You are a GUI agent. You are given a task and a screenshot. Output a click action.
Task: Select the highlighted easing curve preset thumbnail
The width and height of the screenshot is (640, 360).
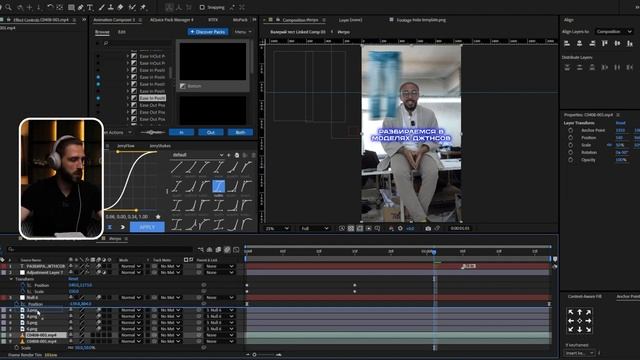pos(218,187)
